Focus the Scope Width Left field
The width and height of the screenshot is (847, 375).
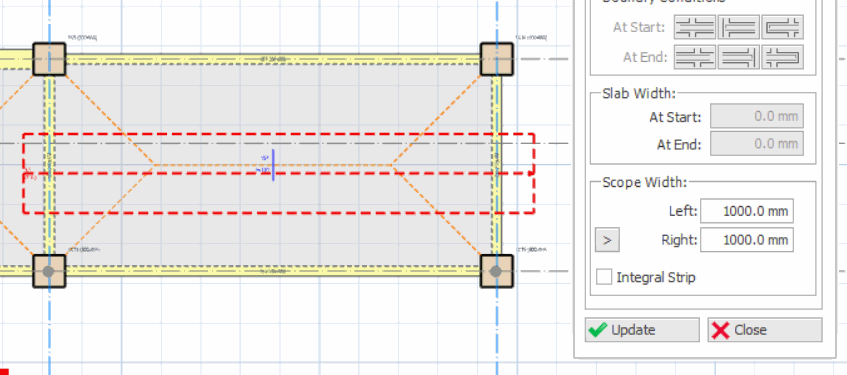[x=747, y=211]
